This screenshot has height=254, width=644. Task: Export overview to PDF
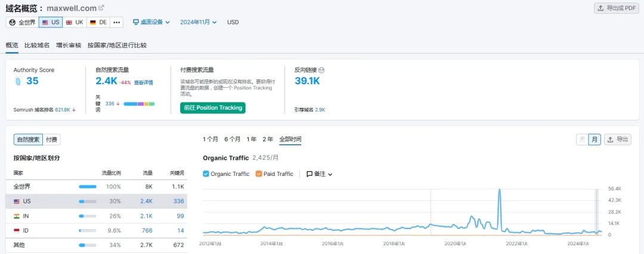click(617, 8)
